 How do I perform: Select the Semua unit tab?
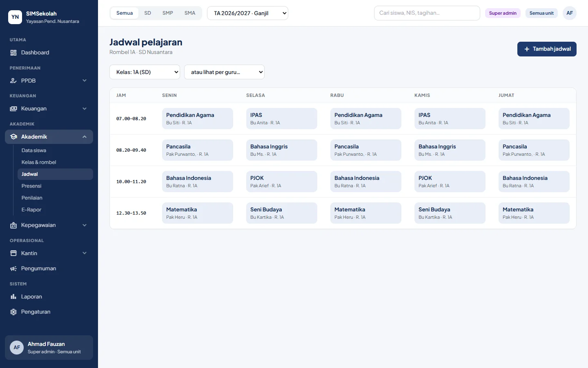(125, 13)
